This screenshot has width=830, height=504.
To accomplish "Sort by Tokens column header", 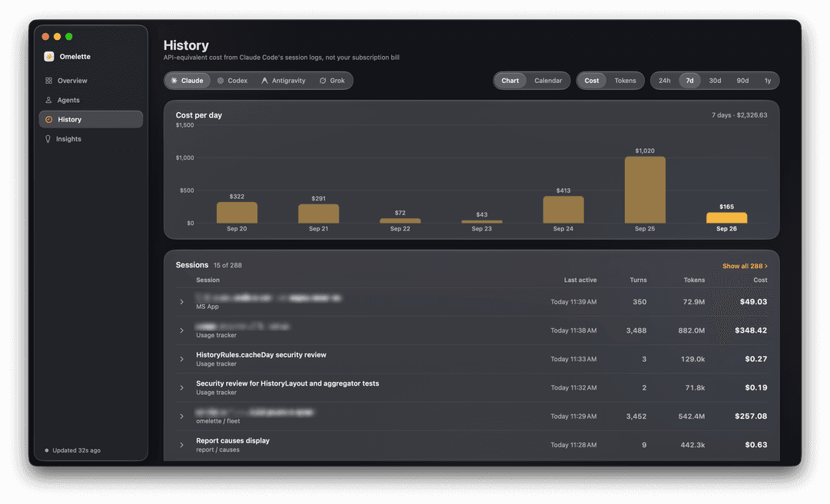I will 694,280.
